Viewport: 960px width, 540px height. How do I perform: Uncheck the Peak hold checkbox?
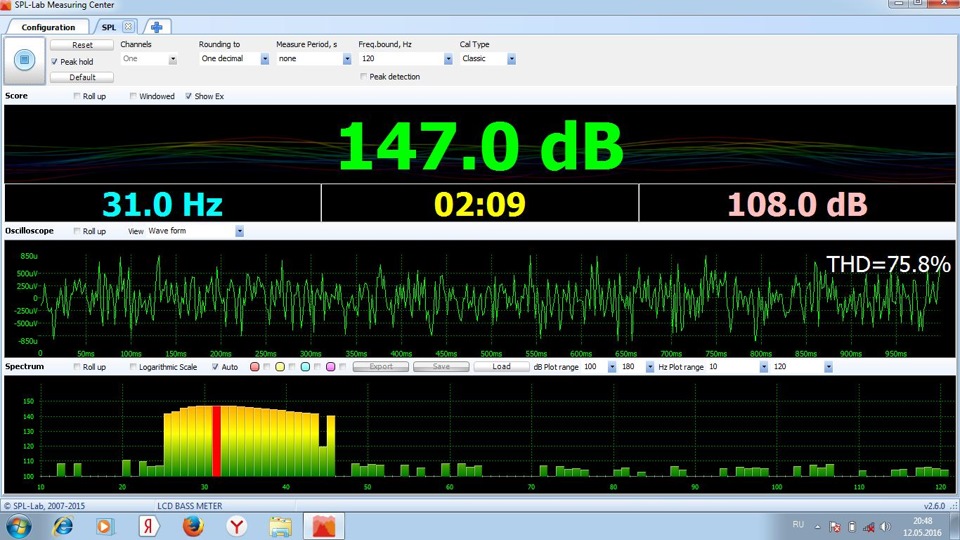coord(54,62)
